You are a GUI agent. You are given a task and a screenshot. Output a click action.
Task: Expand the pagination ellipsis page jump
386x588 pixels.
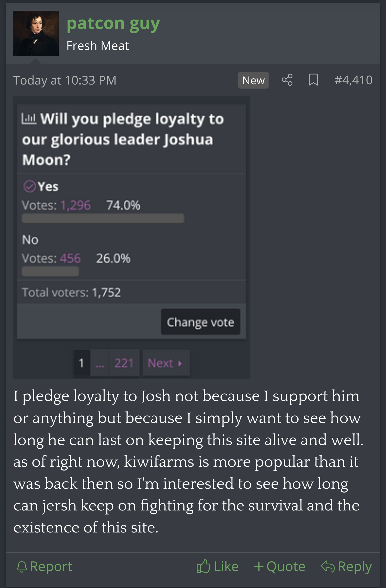pyautogui.click(x=100, y=364)
